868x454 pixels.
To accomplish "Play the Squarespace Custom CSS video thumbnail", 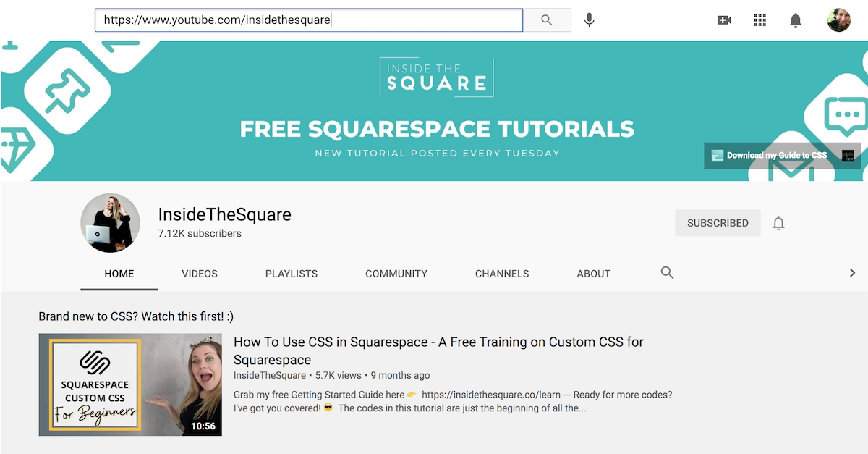I will (x=130, y=384).
